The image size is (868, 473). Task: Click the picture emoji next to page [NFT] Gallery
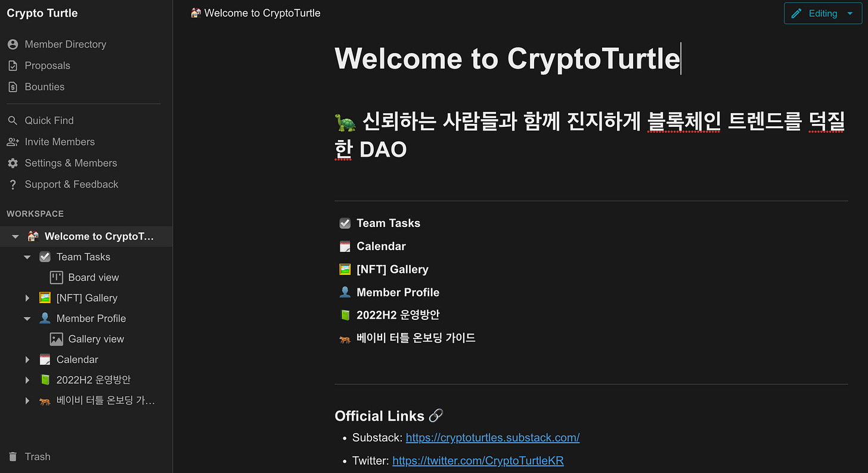pyautogui.click(x=345, y=269)
